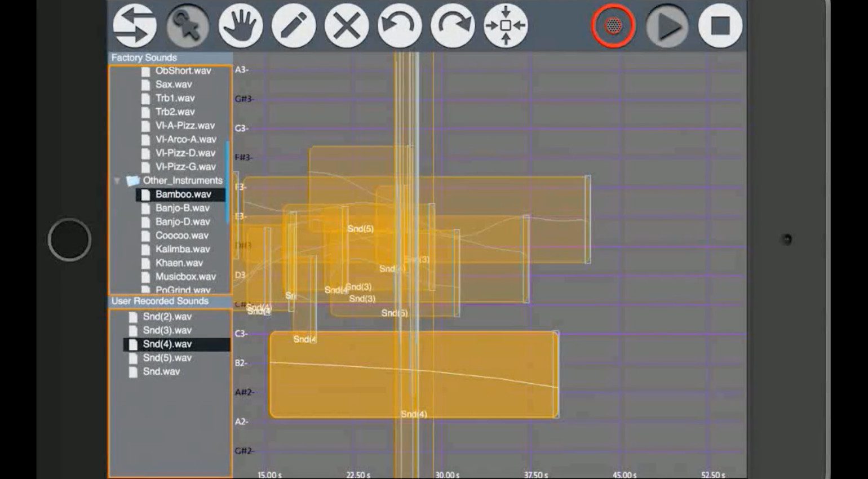Redo the last action
The height and width of the screenshot is (479, 868).
pyautogui.click(x=453, y=26)
